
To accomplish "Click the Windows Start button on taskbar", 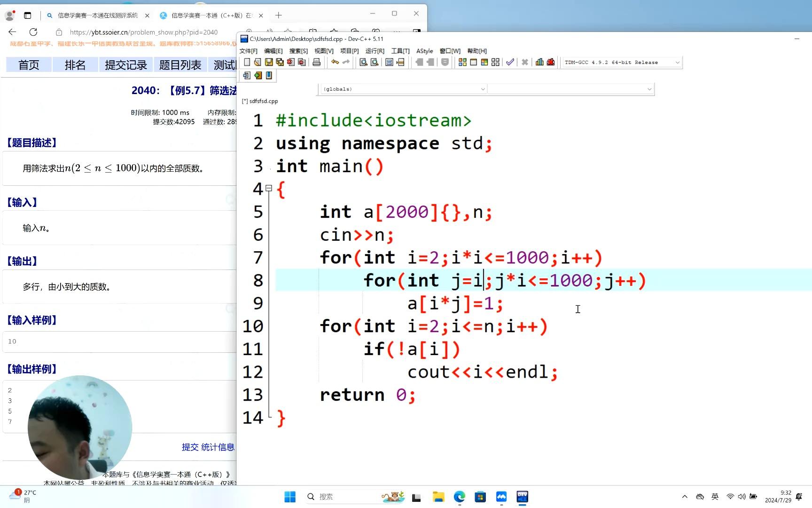I will point(290,497).
